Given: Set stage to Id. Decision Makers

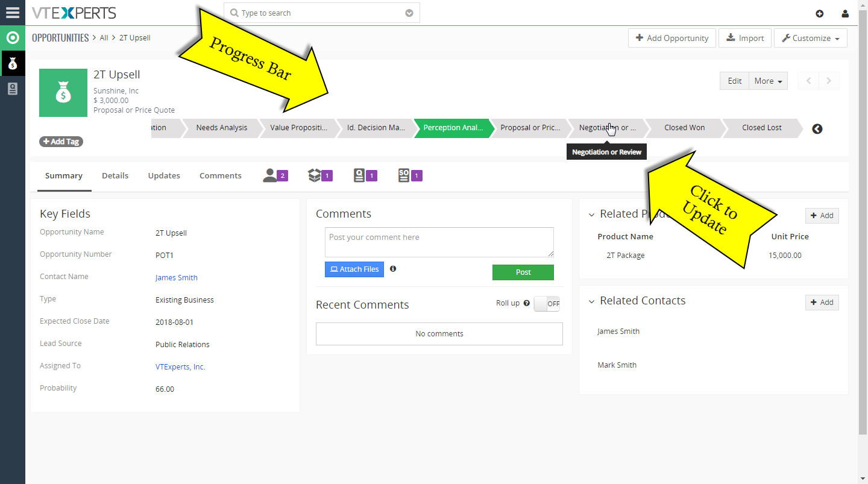Looking at the screenshot, I should point(376,128).
